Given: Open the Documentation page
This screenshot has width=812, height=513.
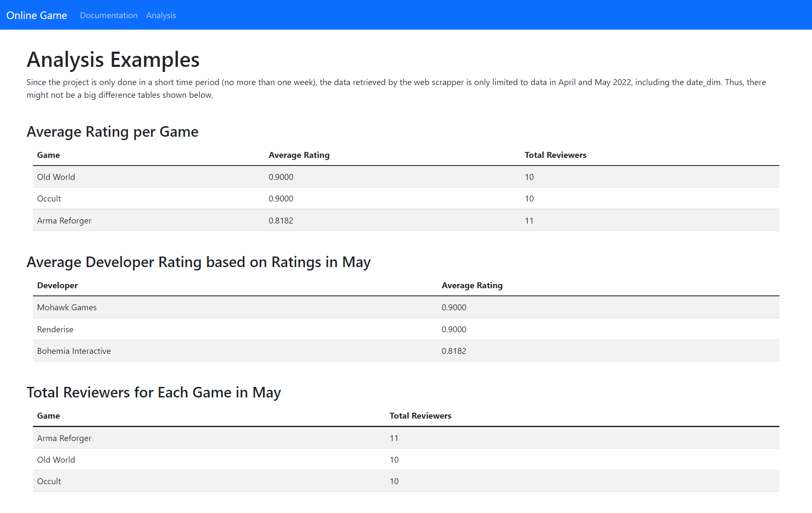Looking at the screenshot, I should tap(109, 15).
